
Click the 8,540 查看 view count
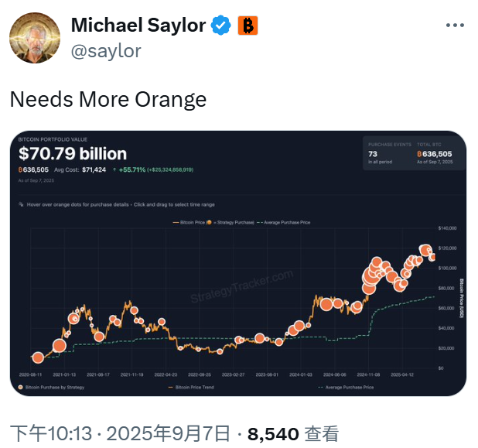[x=293, y=433]
